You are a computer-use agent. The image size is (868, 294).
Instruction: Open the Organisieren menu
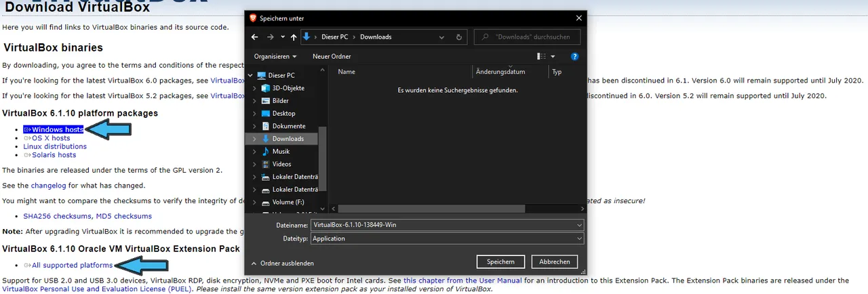coord(275,56)
